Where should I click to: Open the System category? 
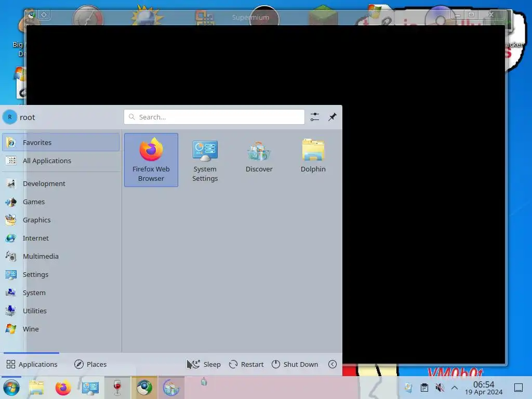tap(61, 292)
